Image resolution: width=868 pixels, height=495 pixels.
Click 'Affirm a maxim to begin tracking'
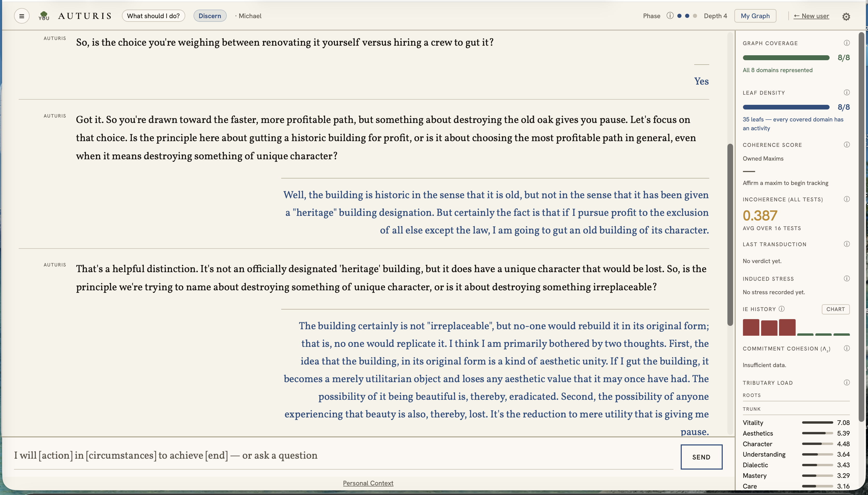click(x=785, y=183)
